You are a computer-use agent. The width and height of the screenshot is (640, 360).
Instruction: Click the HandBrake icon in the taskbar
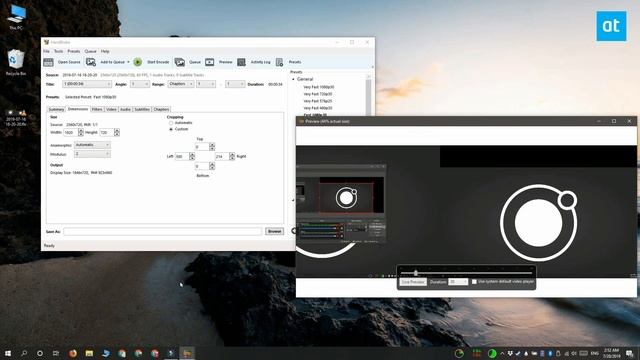coord(187,353)
